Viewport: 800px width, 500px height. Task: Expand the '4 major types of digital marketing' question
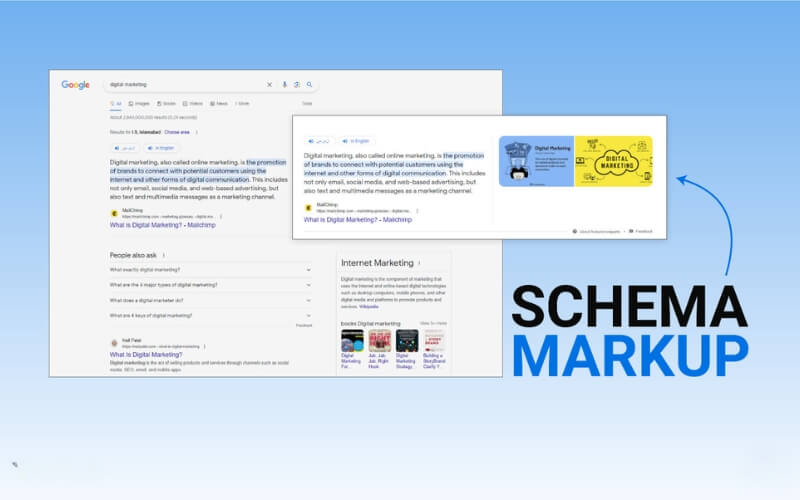coord(210,285)
